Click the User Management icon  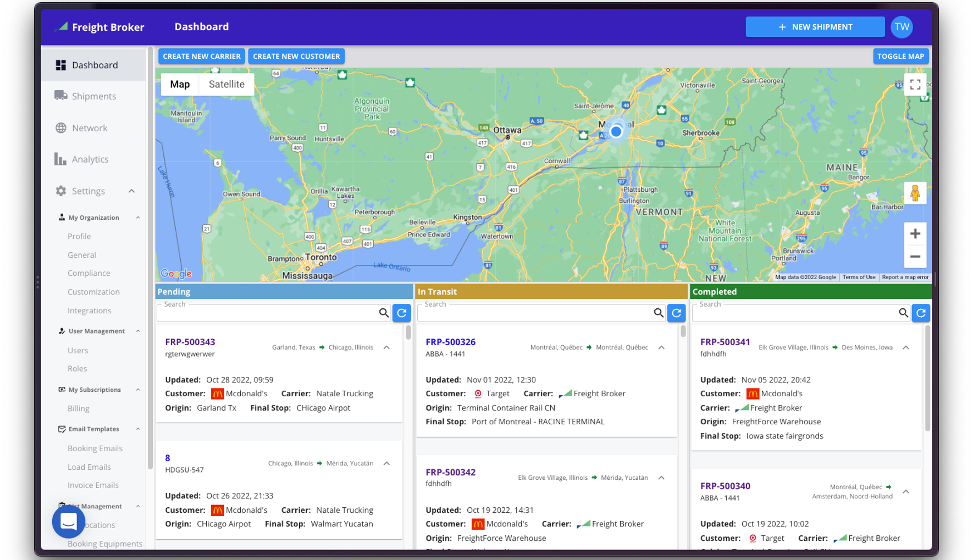[x=62, y=331]
